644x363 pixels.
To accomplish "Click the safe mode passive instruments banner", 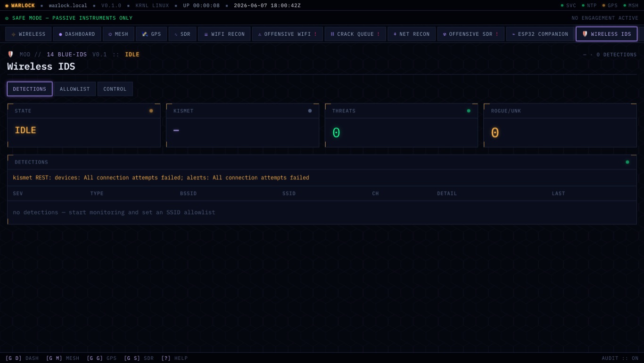I will click(x=69, y=18).
